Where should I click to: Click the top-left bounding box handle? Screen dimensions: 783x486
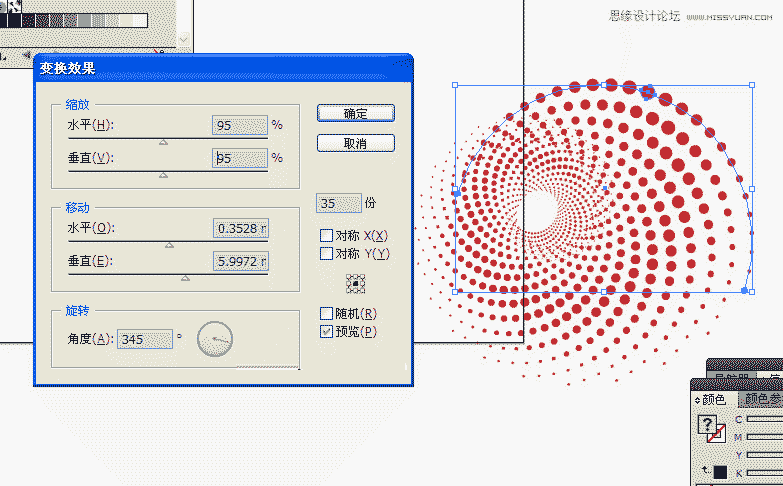[455, 85]
